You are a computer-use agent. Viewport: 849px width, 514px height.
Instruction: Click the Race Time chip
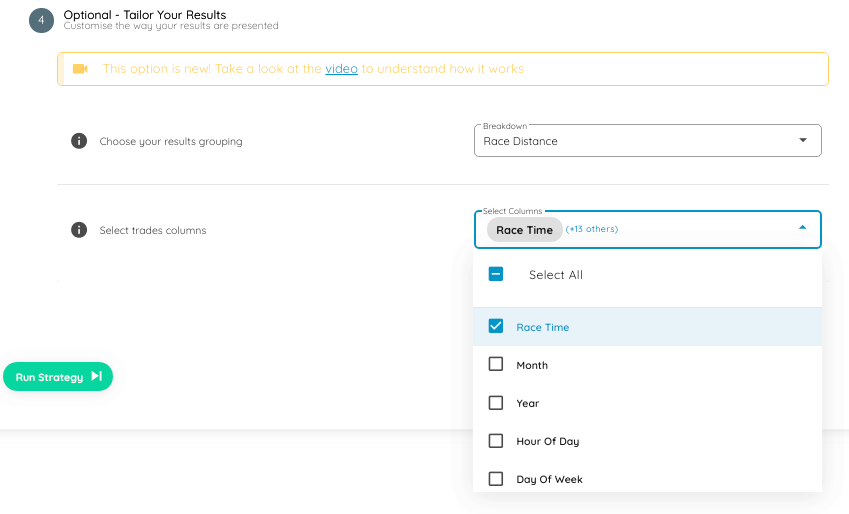click(524, 230)
